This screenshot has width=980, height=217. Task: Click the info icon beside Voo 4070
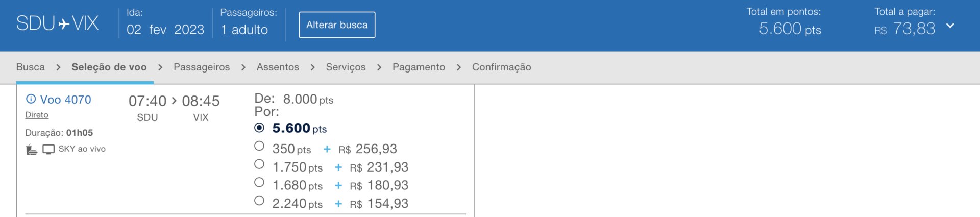coord(31,99)
